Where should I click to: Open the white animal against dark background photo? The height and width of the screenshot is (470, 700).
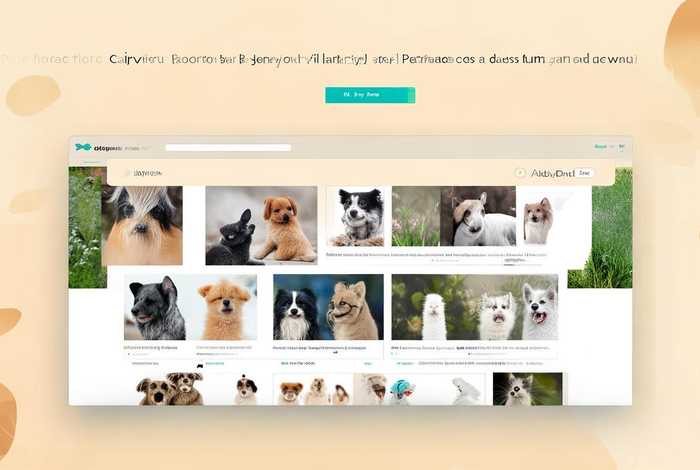(478, 216)
